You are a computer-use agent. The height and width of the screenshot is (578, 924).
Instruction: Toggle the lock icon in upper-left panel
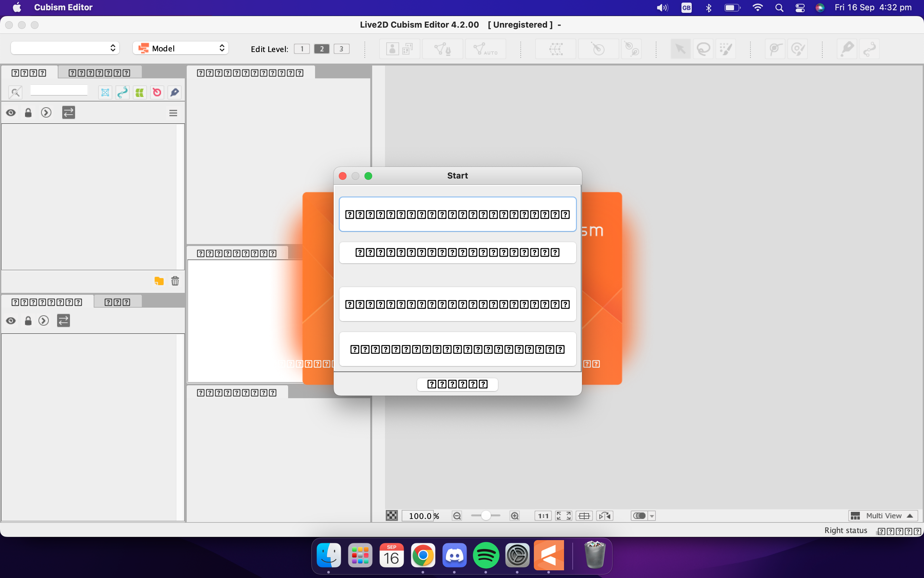pos(28,112)
